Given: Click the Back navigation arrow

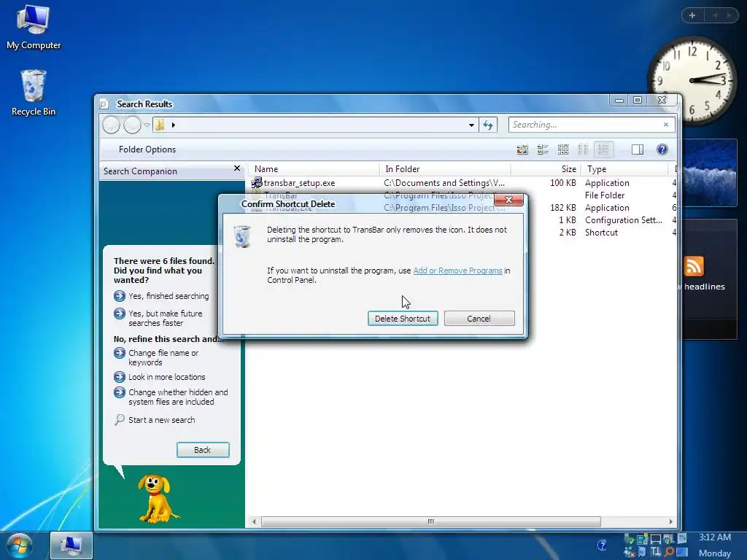Looking at the screenshot, I should [111, 125].
